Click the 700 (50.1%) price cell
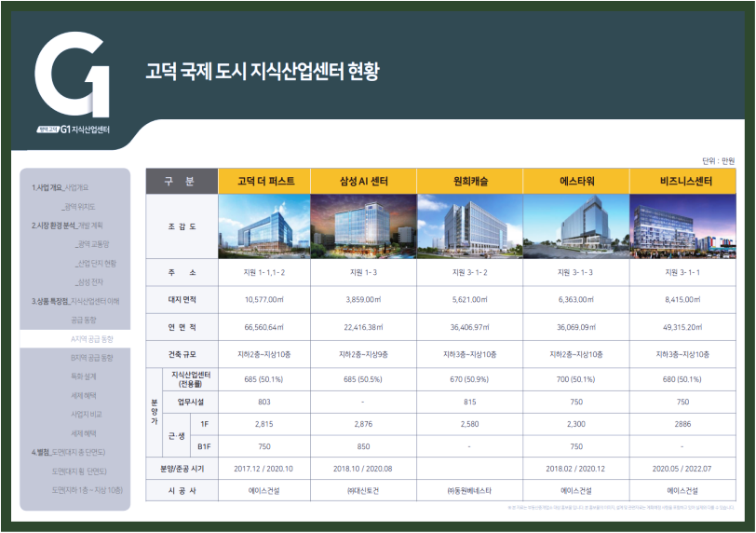 coord(576,379)
